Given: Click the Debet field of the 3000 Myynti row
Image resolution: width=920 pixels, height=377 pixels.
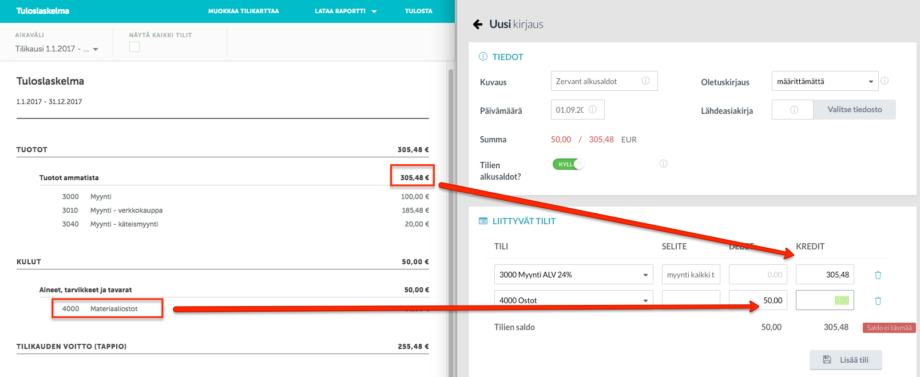Looking at the screenshot, I should [x=757, y=274].
